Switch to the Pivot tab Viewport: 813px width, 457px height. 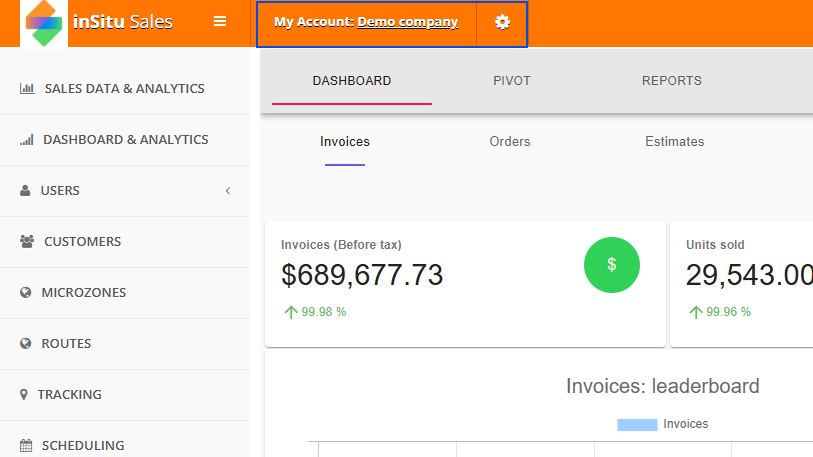512,81
